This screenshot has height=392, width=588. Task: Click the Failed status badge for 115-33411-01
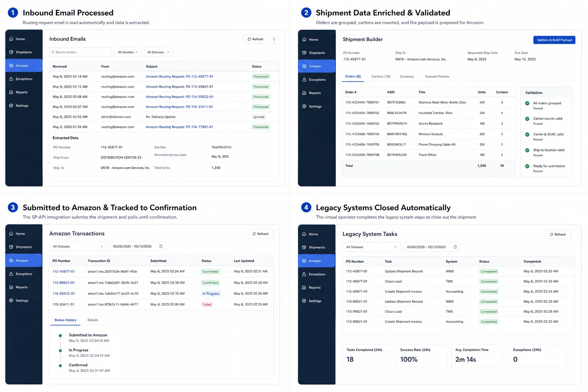point(207,305)
